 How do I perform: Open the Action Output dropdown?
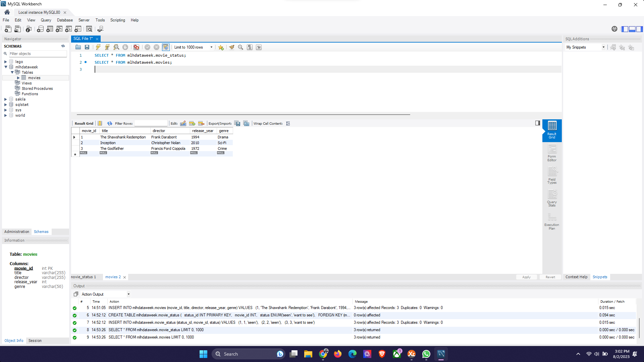128,294
